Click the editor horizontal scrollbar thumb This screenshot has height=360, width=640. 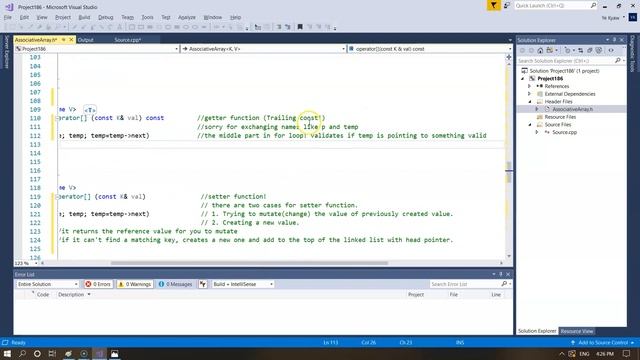tap(249, 263)
